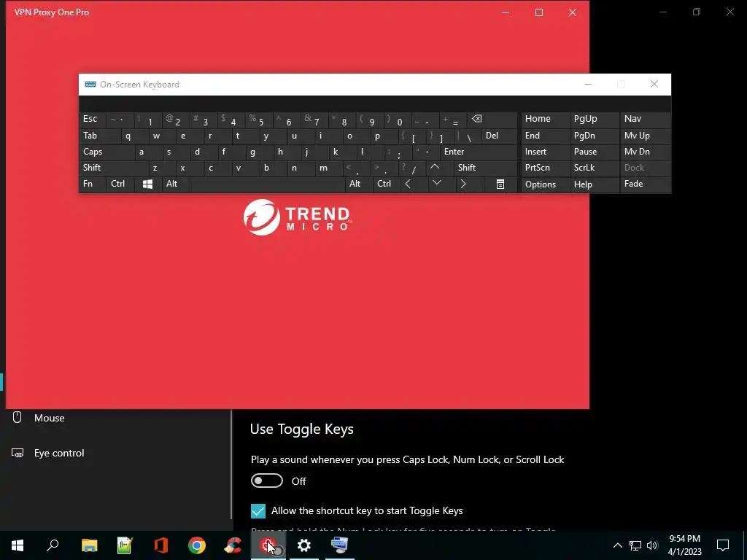Image resolution: width=747 pixels, height=560 pixels.
Task: Click the PgUp key on keyboard
Action: coord(594,120)
